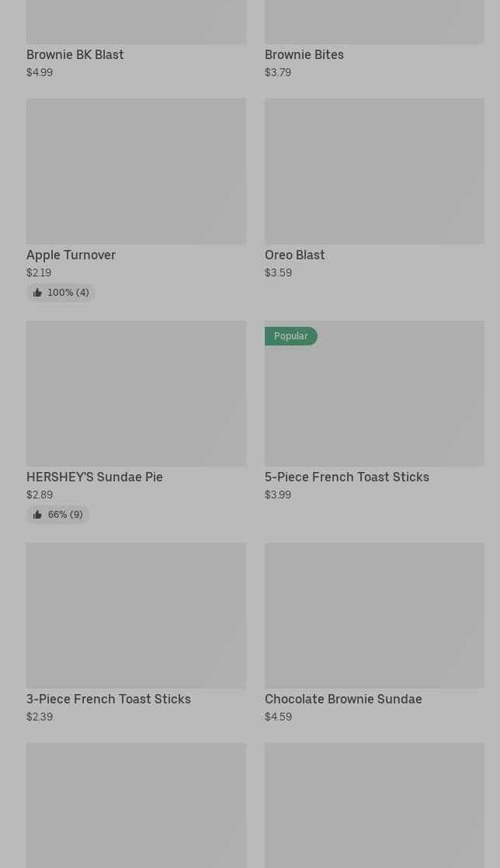Click the Apple Turnover title
The height and width of the screenshot is (868, 500).
tap(71, 255)
